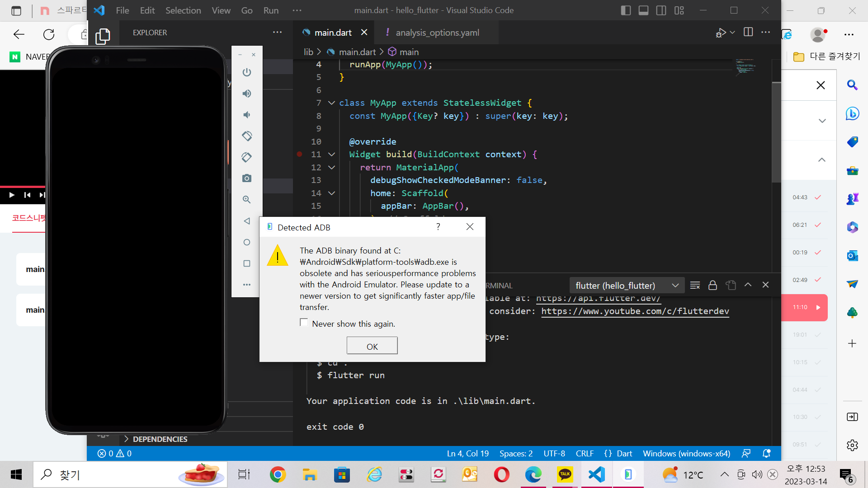Viewport: 868px width, 488px height.
Task: Rotate the emulator left
Action: pyautogui.click(x=247, y=136)
